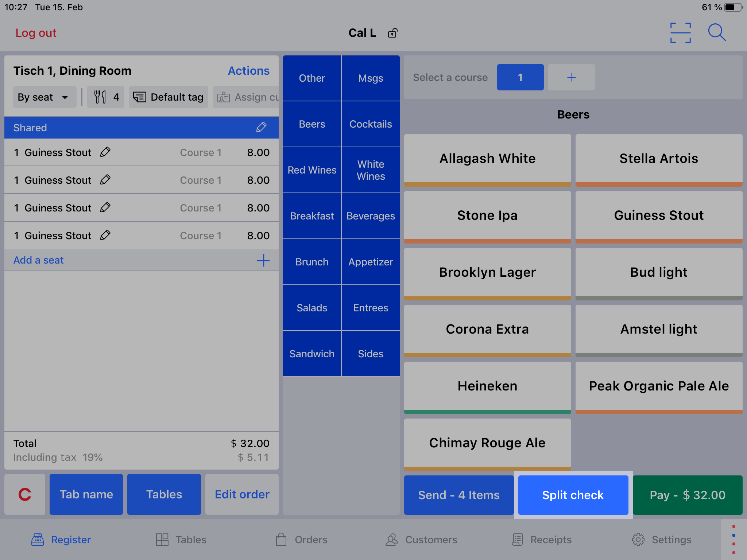This screenshot has height=560, width=747.
Task: Open Receipts tab
Action: pos(542,540)
